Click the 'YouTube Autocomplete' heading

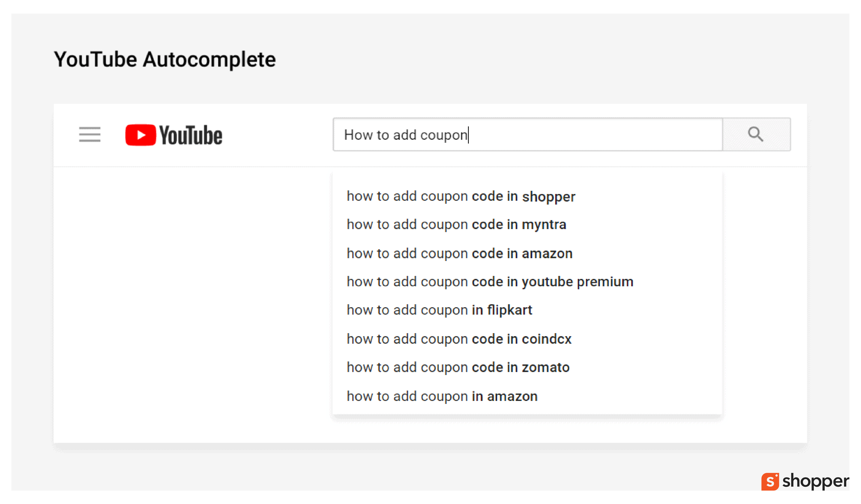165,60
